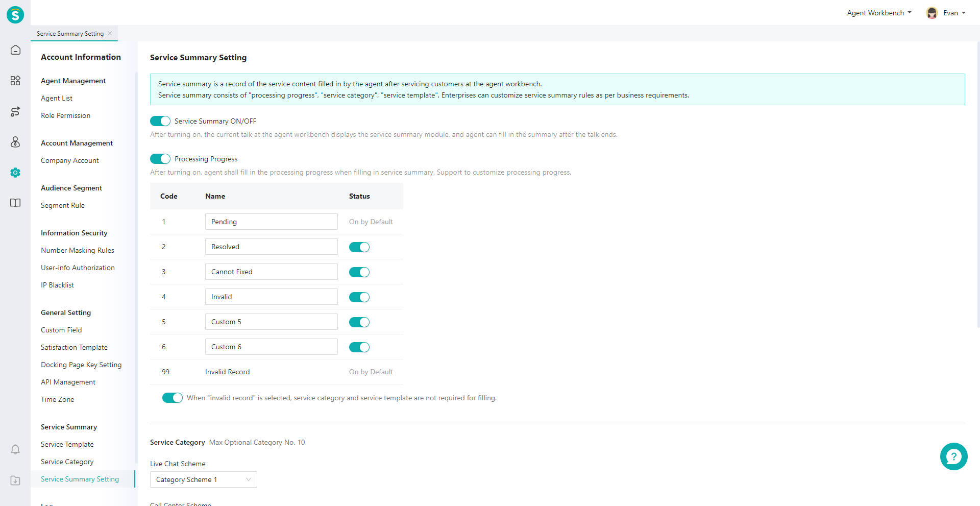Open the apps grid icon in sidebar
Viewport: 980px width, 506px height.
tap(15, 81)
